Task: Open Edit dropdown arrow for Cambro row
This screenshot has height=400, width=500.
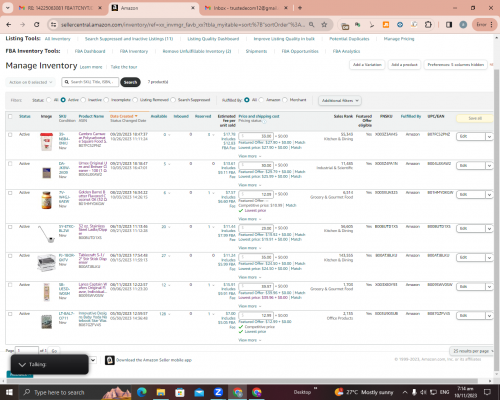Action: [x=489, y=137]
